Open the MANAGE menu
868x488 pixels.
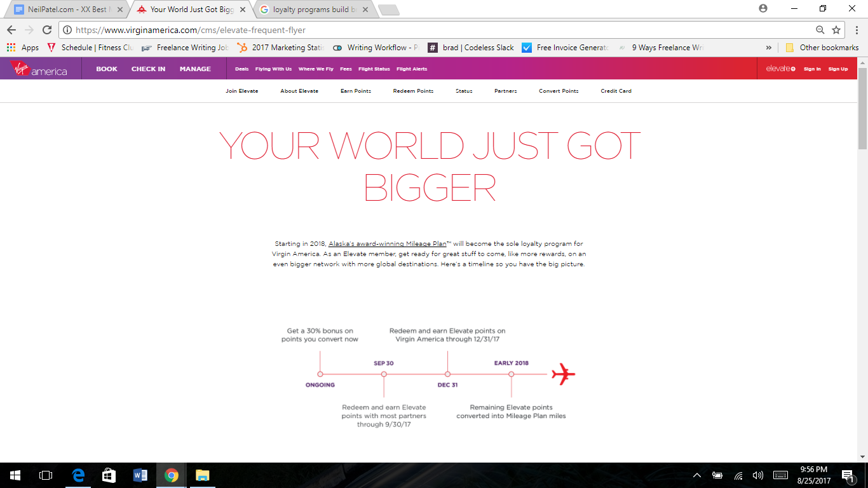point(195,69)
